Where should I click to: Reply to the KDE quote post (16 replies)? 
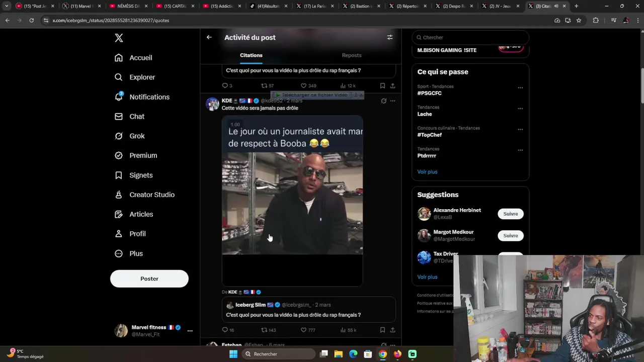(x=228, y=330)
